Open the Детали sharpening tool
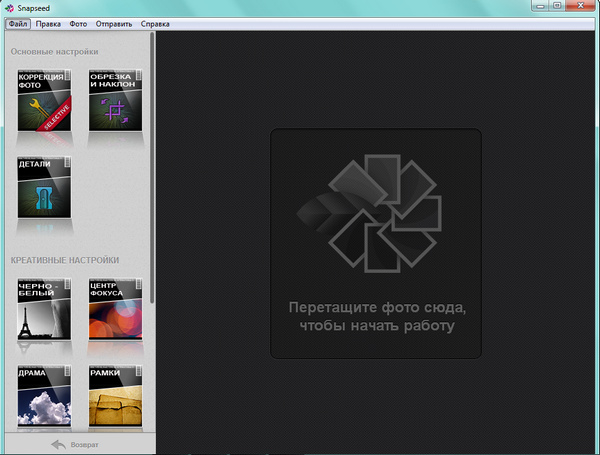 (x=44, y=186)
